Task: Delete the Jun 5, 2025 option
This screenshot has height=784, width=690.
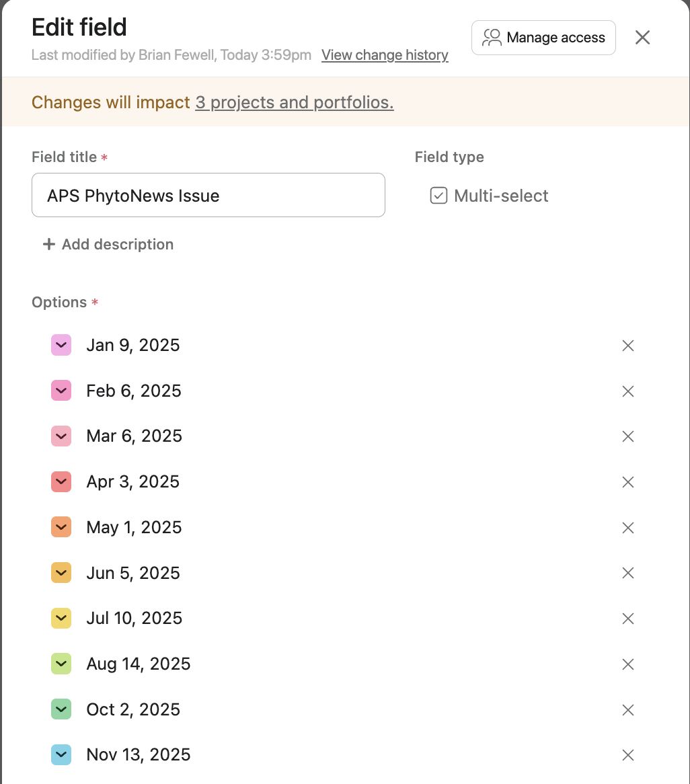Action: pyautogui.click(x=627, y=573)
